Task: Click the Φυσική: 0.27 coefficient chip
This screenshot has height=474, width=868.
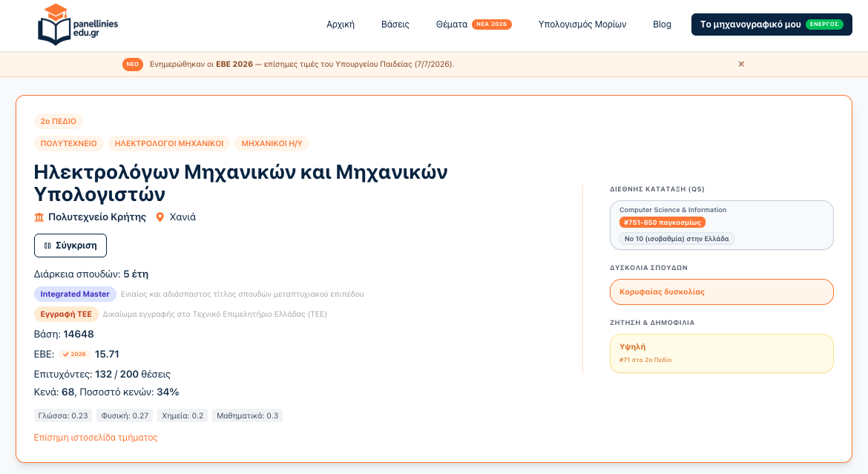Action: pos(125,416)
